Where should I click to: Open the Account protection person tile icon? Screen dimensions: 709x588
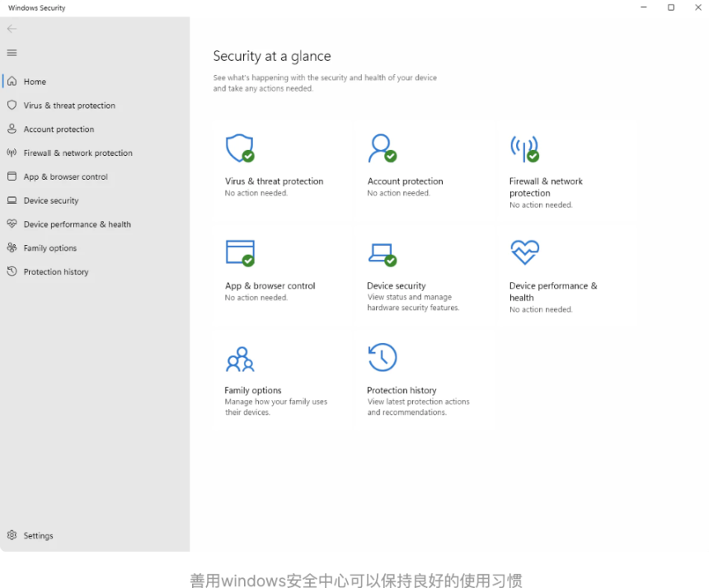tap(381, 148)
